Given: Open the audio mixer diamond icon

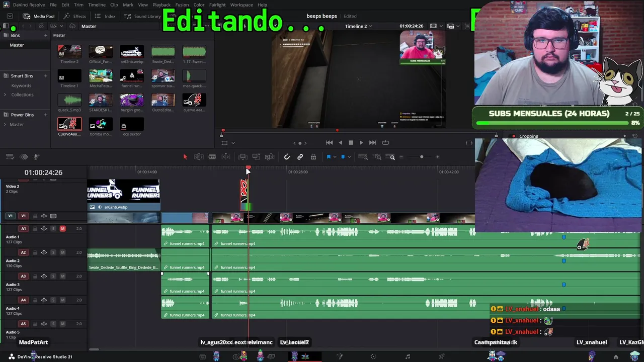Looking at the screenshot, I should (24, 157).
